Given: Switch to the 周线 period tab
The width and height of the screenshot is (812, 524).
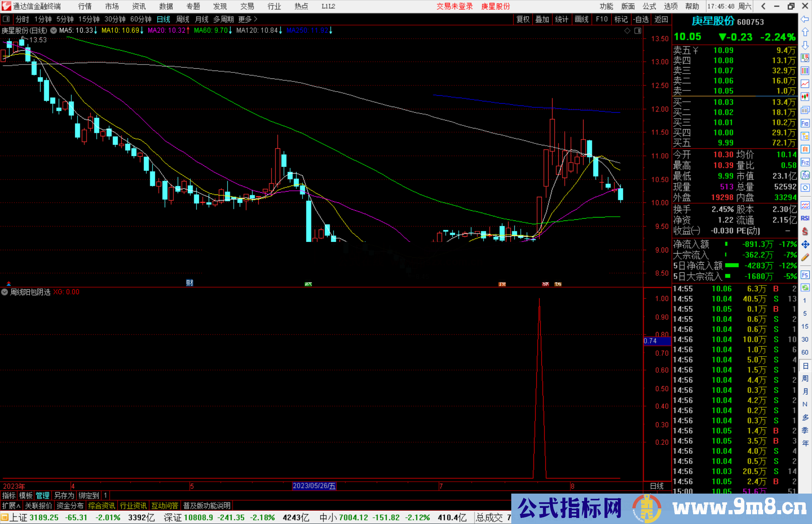Looking at the screenshot, I should point(183,19).
